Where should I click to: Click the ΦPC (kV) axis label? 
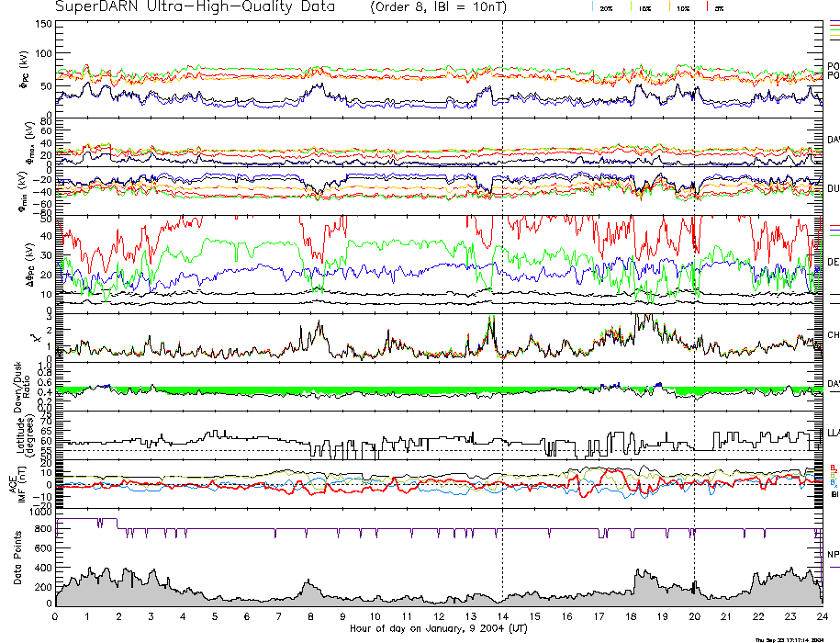coord(24,70)
